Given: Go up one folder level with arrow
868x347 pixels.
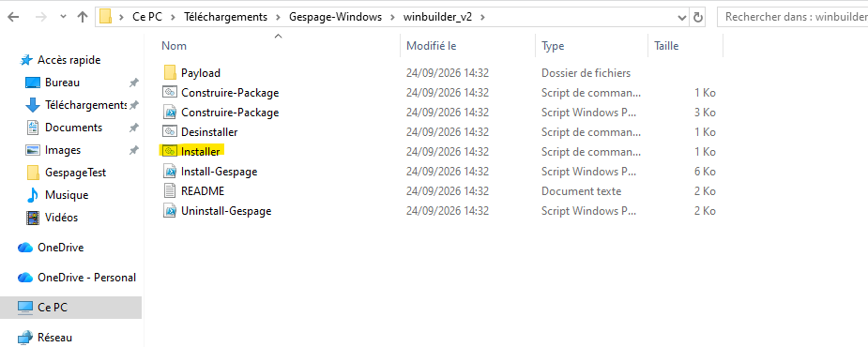Looking at the screenshot, I should coord(83,17).
